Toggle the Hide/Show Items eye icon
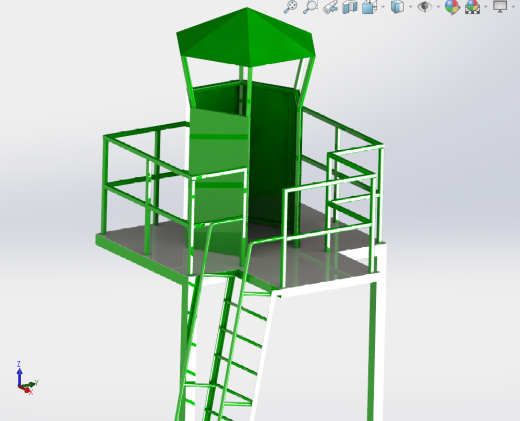520x421 pixels. tap(425, 6)
